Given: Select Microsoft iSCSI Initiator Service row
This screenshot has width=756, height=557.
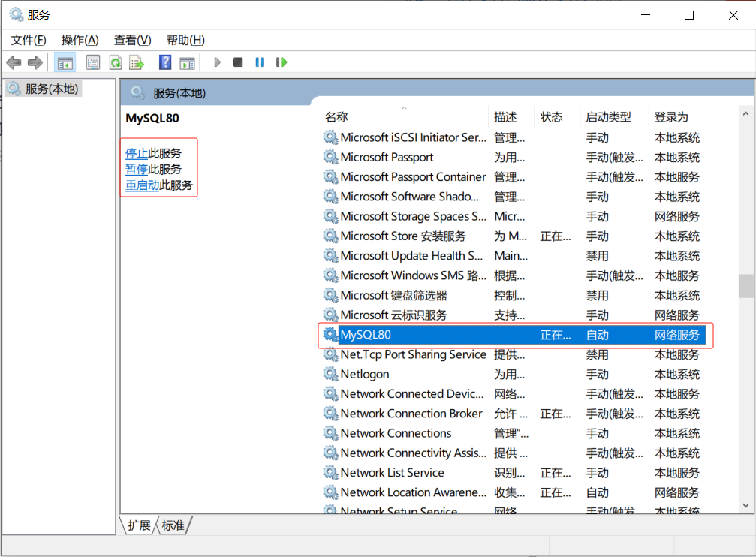Looking at the screenshot, I should pos(514,137).
